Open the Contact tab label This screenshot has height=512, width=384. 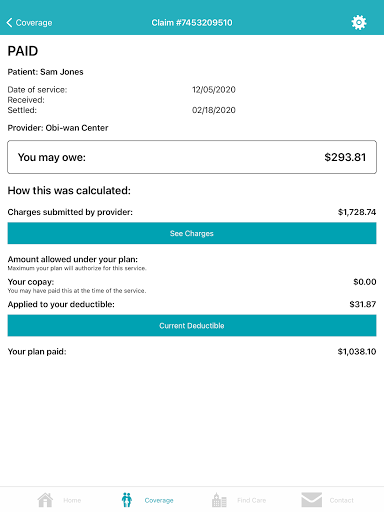click(342, 500)
